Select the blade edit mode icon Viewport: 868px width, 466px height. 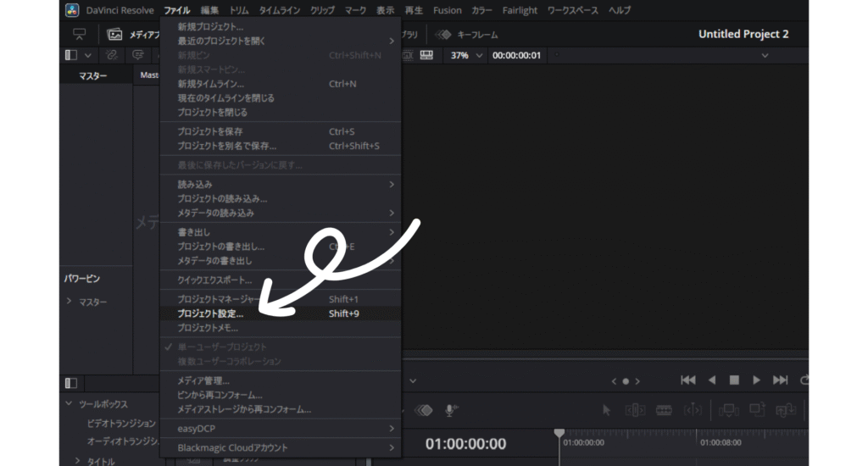pos(664,410)
